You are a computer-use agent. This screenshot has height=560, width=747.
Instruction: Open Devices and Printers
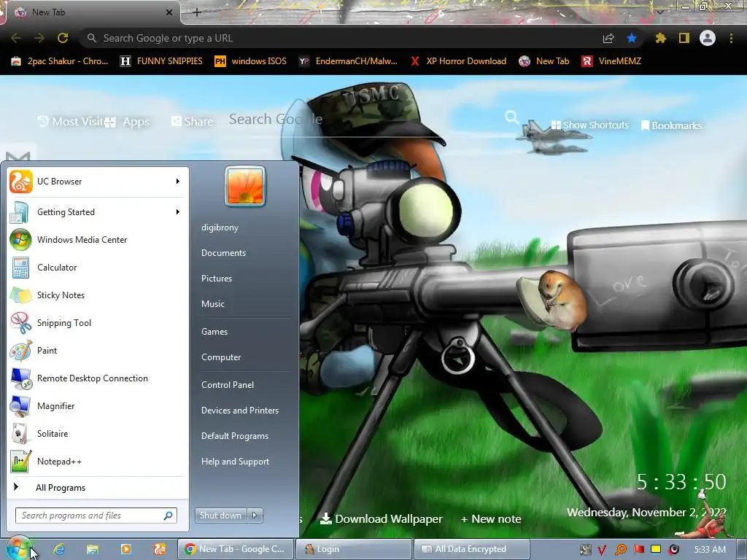(x=240, y=411)
